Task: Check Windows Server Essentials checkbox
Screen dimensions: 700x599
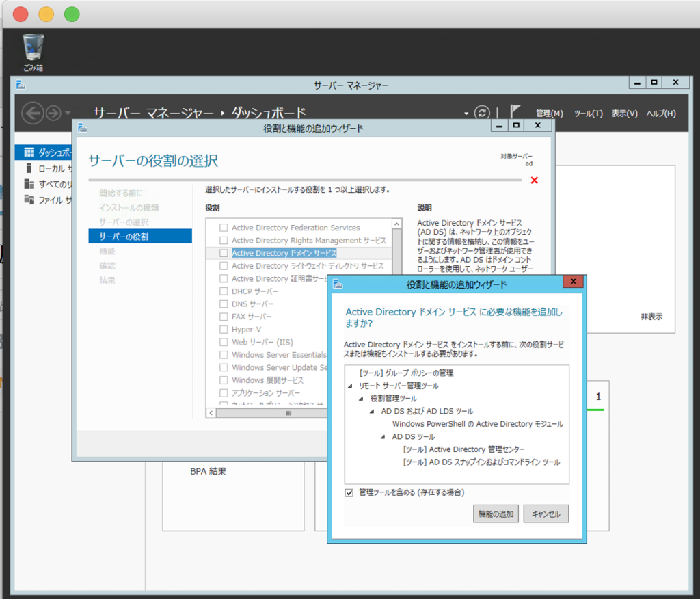Action: pos(224,355)
